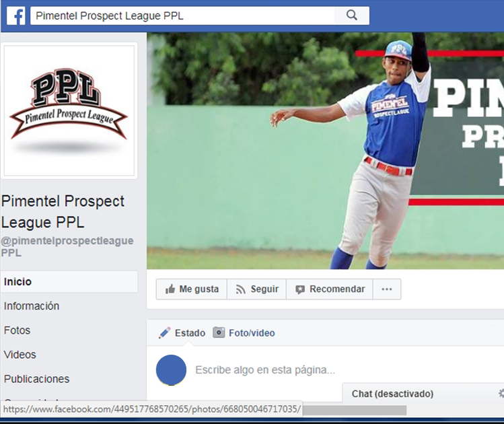This screenshot has width=504, height=424.
Task: Click the @pimentelprospectleague username link
Action: (67, 246)
